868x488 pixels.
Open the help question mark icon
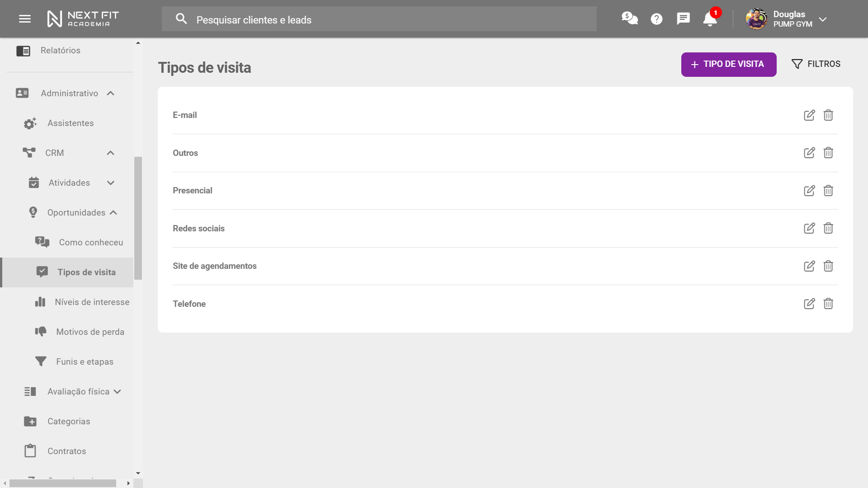656,19
